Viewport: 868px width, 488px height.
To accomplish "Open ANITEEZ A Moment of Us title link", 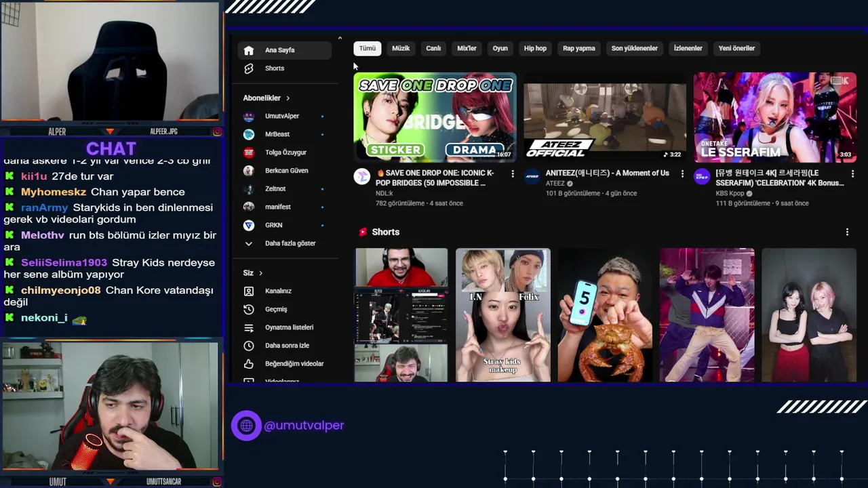I will pos(608,173).
